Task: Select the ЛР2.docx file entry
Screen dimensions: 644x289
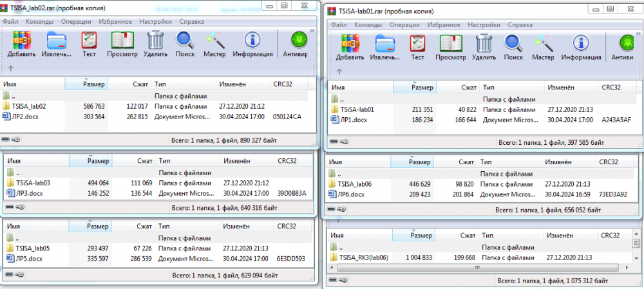Action: [24, 117]
